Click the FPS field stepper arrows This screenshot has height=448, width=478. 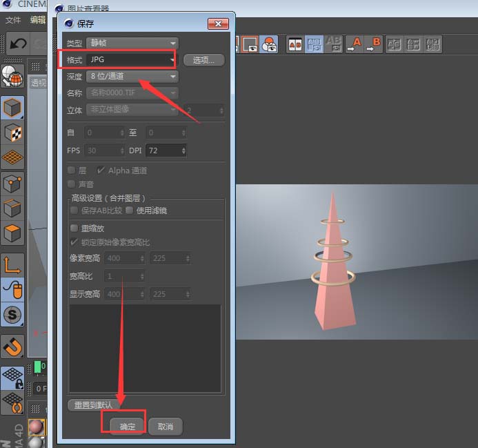[122, 150]
